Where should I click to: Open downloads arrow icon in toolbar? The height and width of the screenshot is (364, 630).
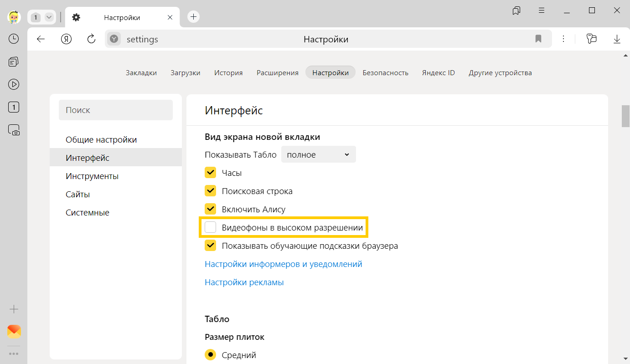click(617, 39)
